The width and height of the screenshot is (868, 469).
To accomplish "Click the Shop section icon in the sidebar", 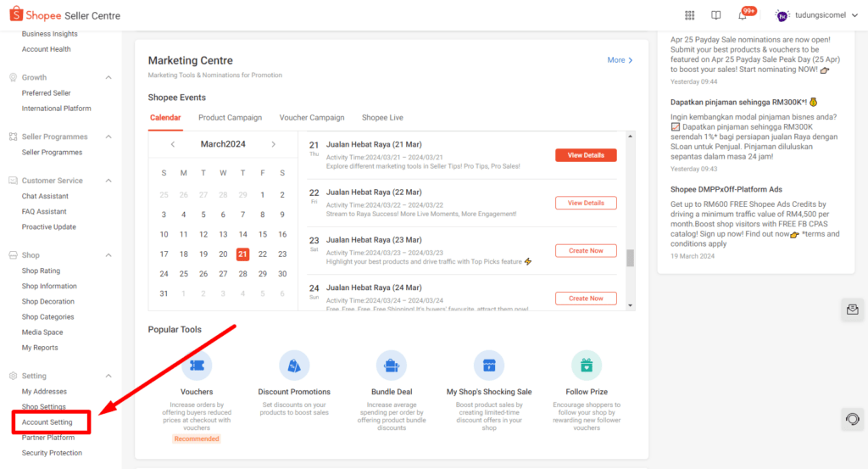I will pos(13,255).
